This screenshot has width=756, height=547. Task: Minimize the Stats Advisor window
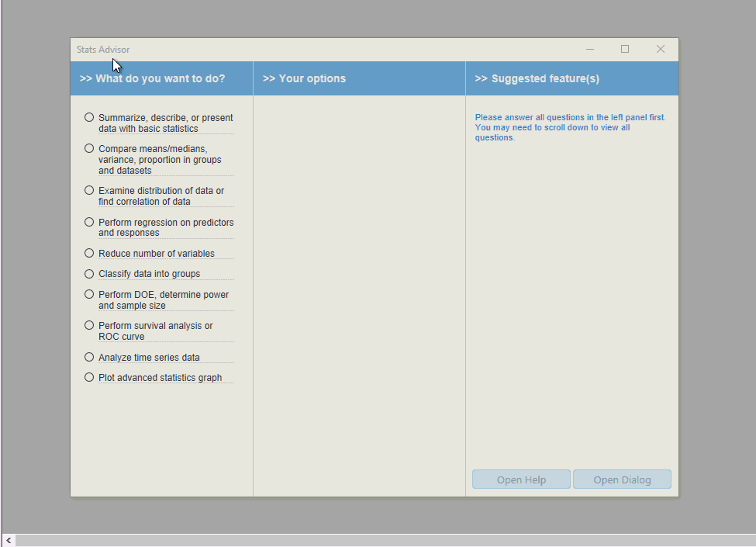(x=590, y=50)
